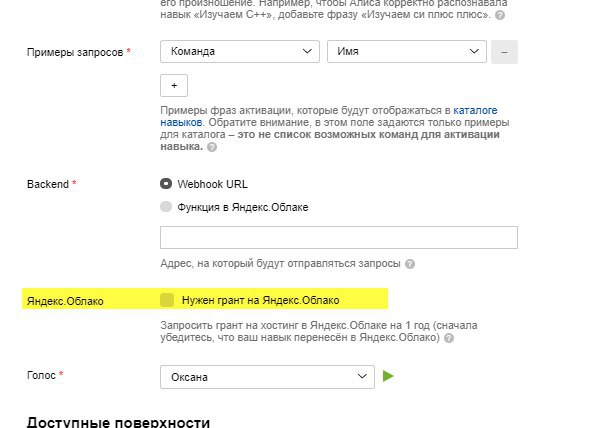
Task: Open the Команда dropdown
Action: (240, 51)
